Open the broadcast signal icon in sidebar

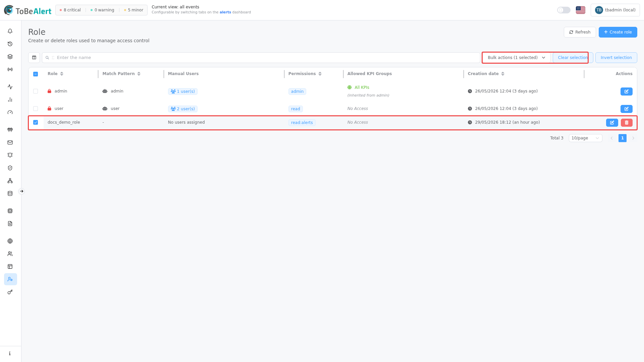10,69
